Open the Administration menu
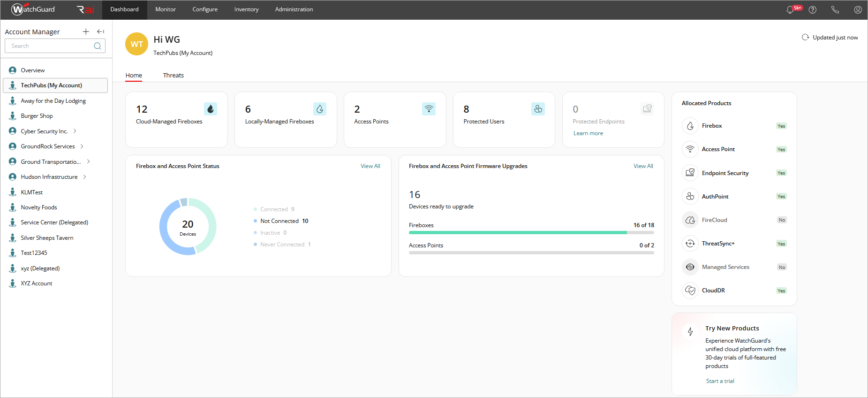The height and width of the screenshot is (398, 868). (294, 9)
